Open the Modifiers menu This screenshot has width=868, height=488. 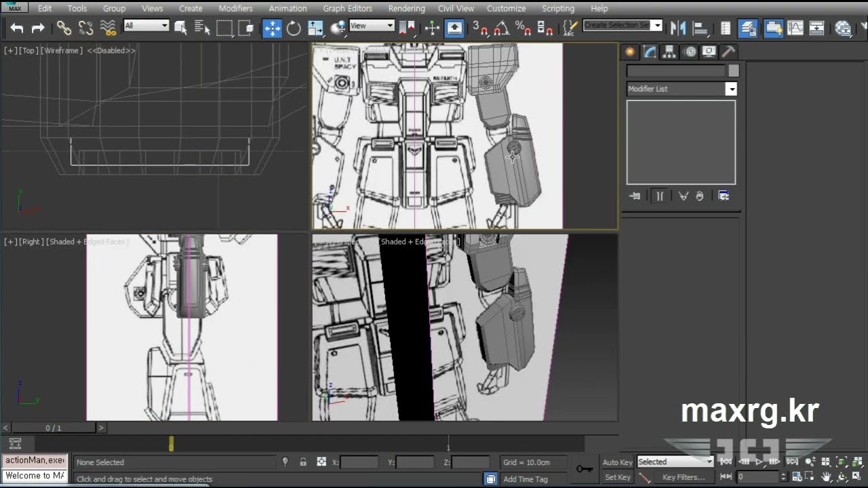point(235,8)
